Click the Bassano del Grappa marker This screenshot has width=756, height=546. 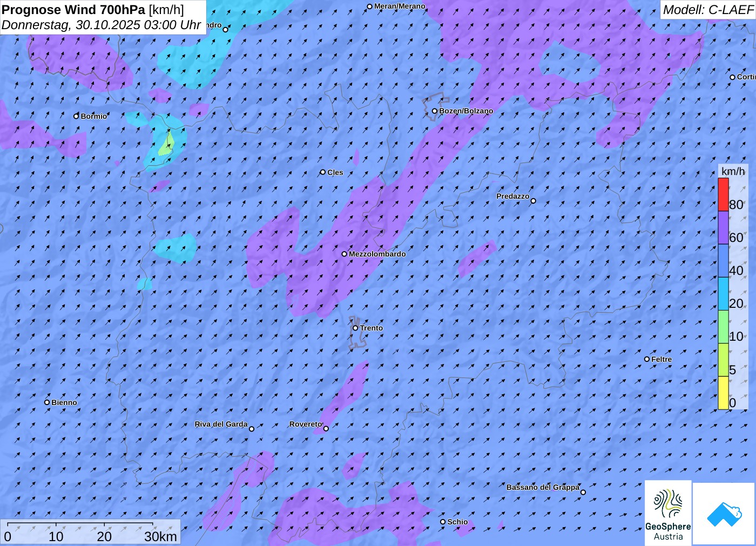pos(583,492)
